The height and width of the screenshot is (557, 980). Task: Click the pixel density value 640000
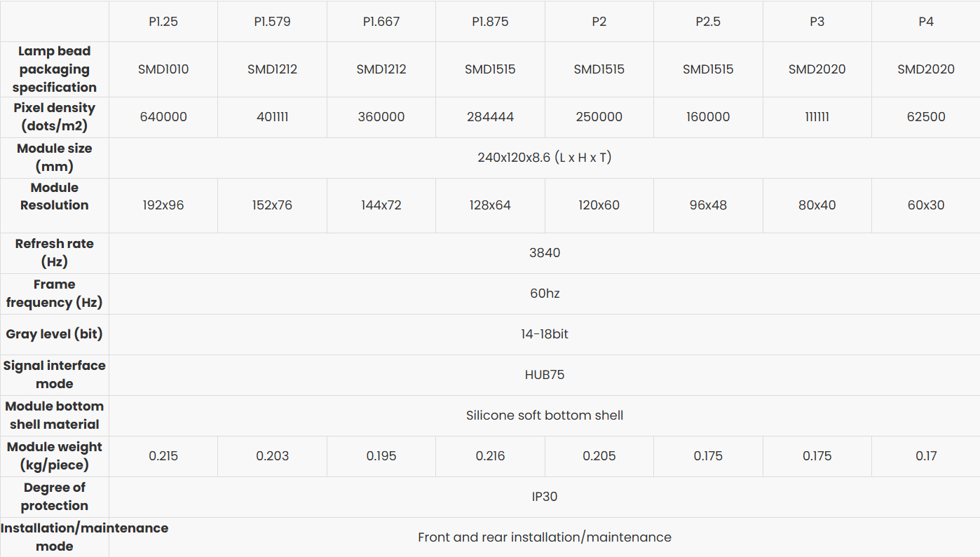point(163,117)
